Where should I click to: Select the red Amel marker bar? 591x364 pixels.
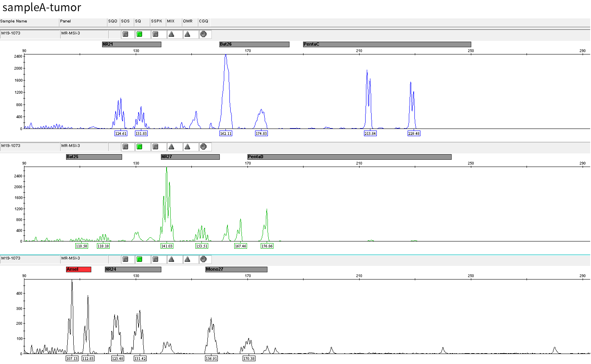[78, 269]
